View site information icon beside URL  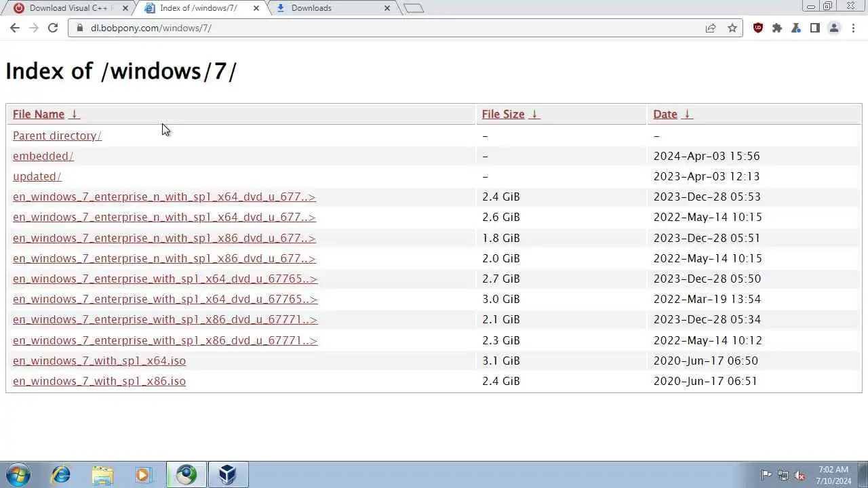click(79, 28)
